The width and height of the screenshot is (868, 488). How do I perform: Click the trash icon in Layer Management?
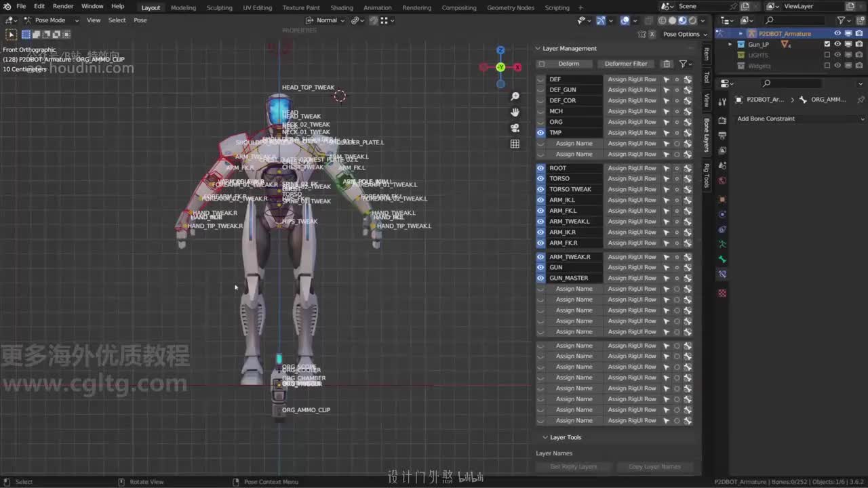point(667,64)
